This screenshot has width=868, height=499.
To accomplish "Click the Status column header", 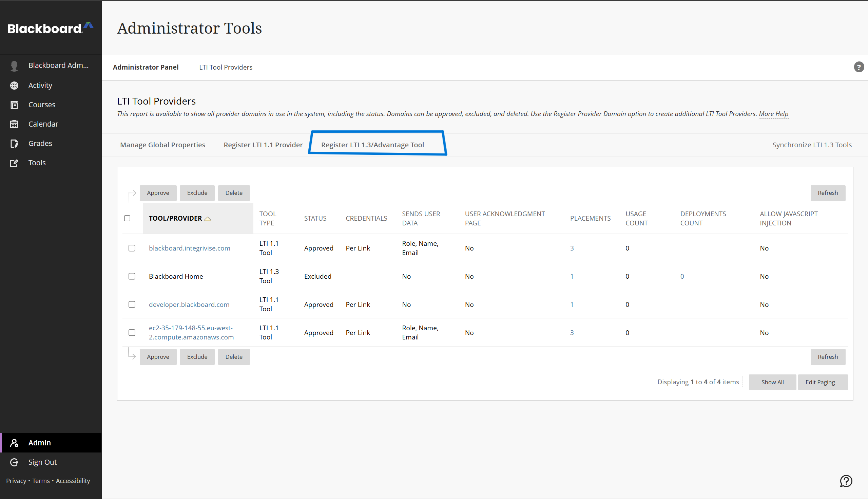I will pyautogui.click(x=315, y=218).
